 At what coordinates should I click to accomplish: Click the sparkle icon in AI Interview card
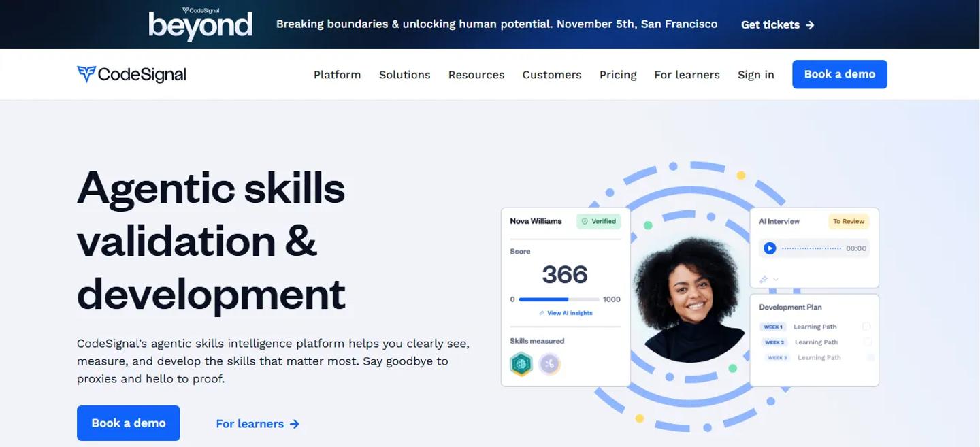pos(764,279)
